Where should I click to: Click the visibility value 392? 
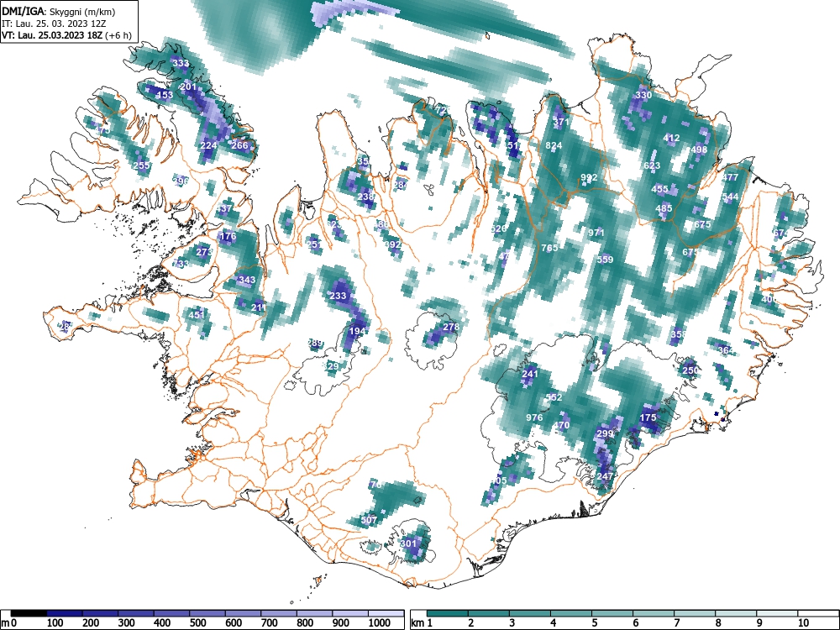click(392, 244)
